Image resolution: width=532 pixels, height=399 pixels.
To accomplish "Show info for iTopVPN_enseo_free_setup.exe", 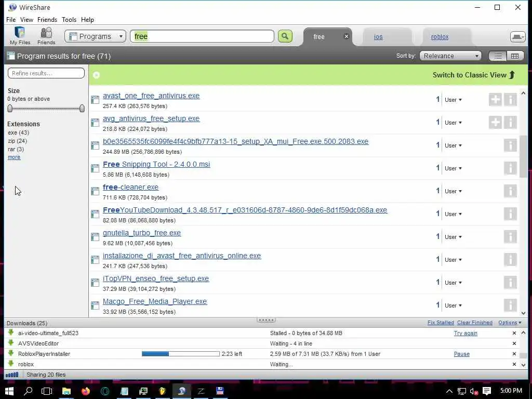I will 510,282.
